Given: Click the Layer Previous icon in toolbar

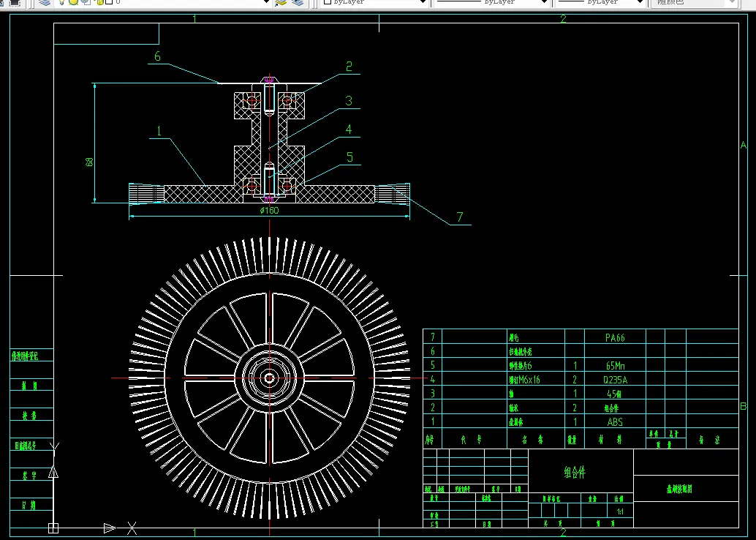Looking at the screenshot, I should pyautogui.click(x=298, y=2).
